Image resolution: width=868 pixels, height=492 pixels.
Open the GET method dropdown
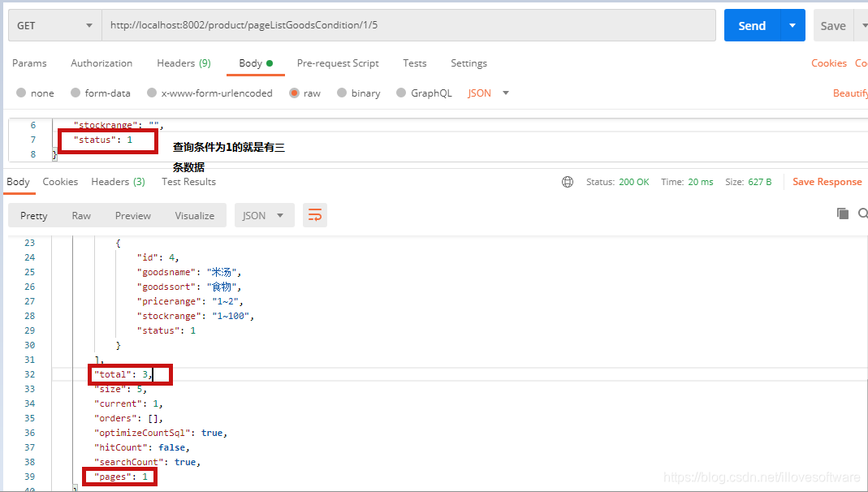click(54, 25)
